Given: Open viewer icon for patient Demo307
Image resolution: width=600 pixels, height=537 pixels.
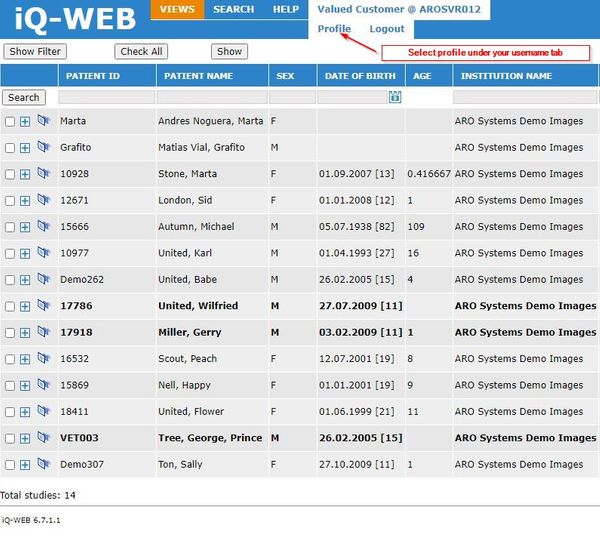Looking at the screenshot, I should (x=44, y=464).
